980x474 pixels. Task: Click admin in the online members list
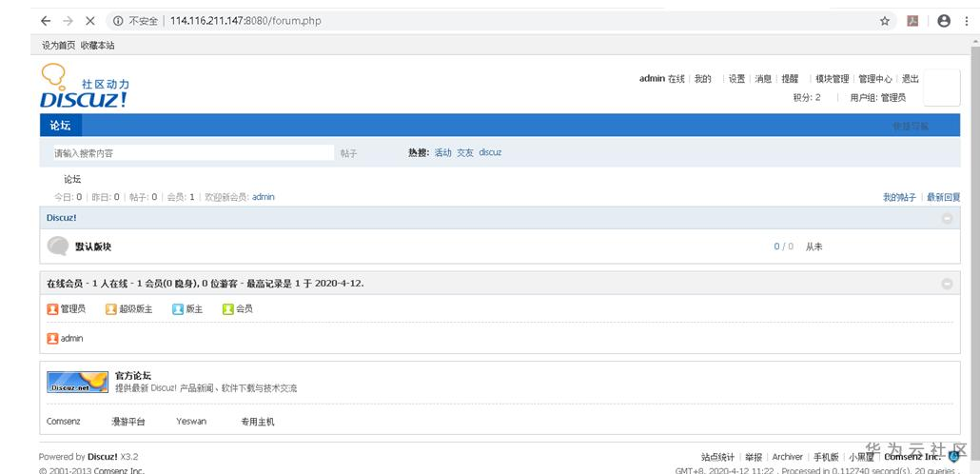click(72, 338)
